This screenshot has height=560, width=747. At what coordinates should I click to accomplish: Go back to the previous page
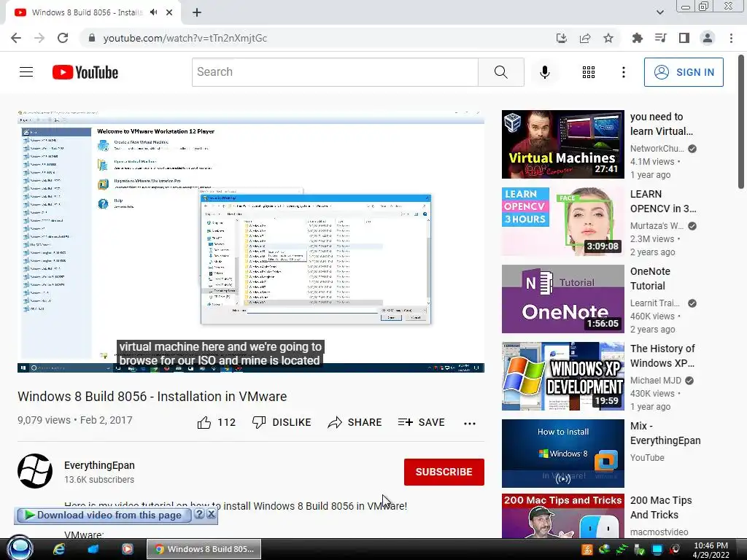point(16,38)
